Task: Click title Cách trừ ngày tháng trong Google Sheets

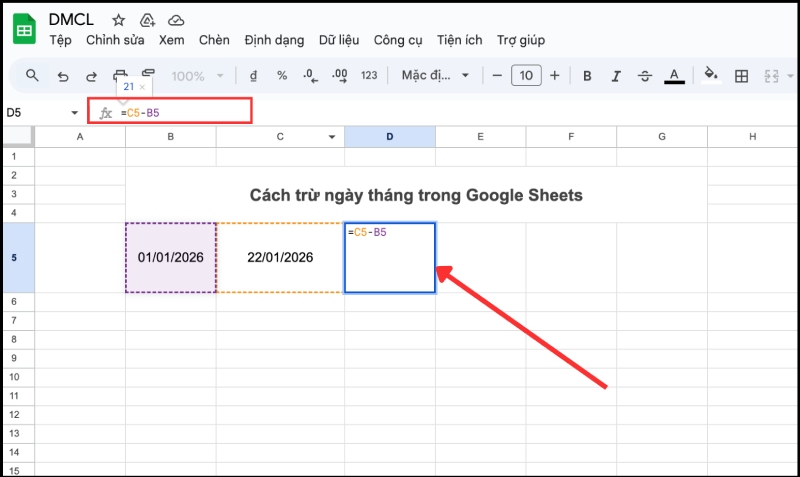Action: 416,195
